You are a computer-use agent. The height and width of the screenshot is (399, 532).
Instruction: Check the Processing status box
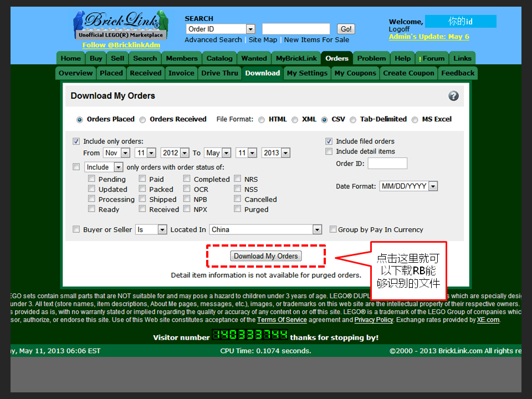click(91, 198)
